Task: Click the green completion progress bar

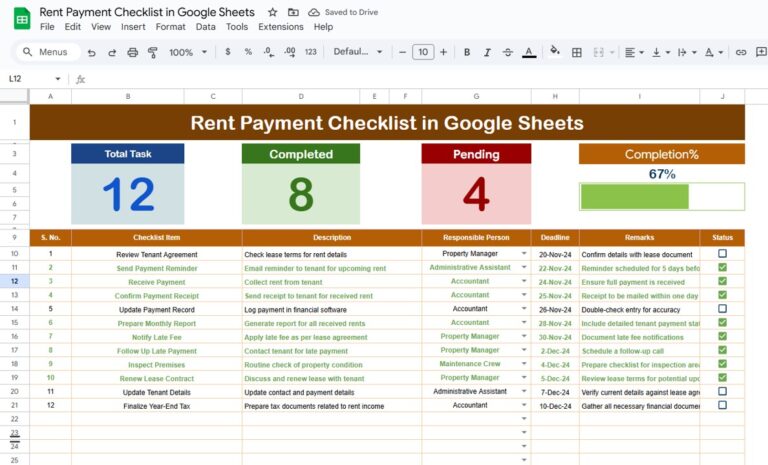Action: (635, 197)
